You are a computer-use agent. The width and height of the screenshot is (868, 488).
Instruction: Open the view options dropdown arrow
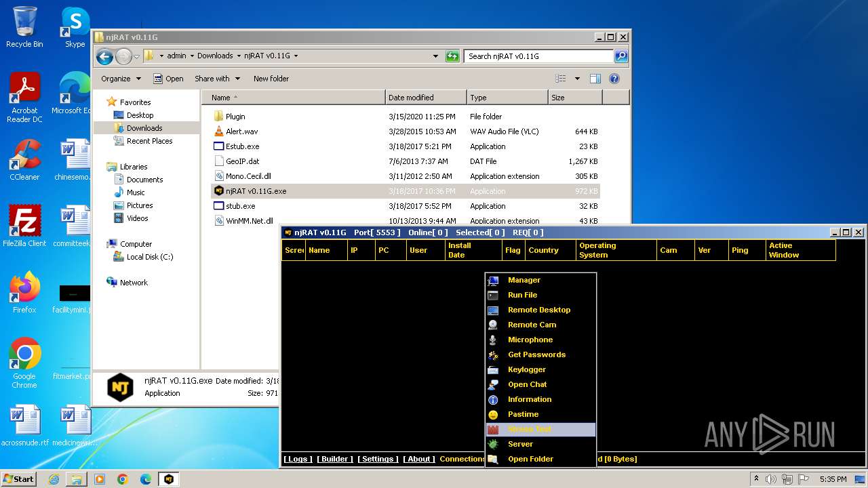(577, 79)
